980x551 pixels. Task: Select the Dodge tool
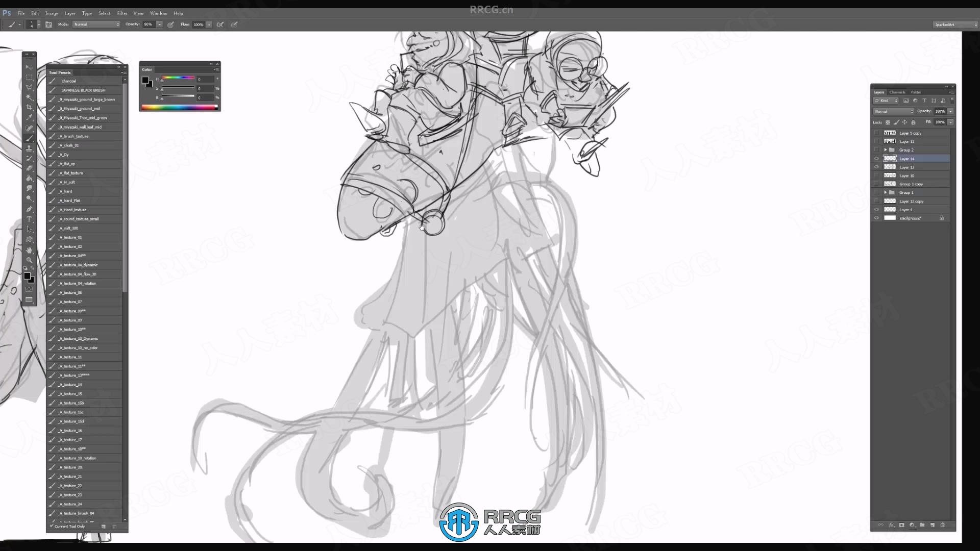[x=29, y=199]
